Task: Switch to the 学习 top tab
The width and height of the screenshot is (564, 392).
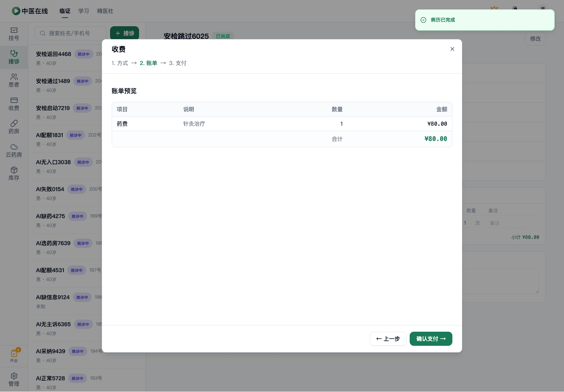Action: click(84, 11)
